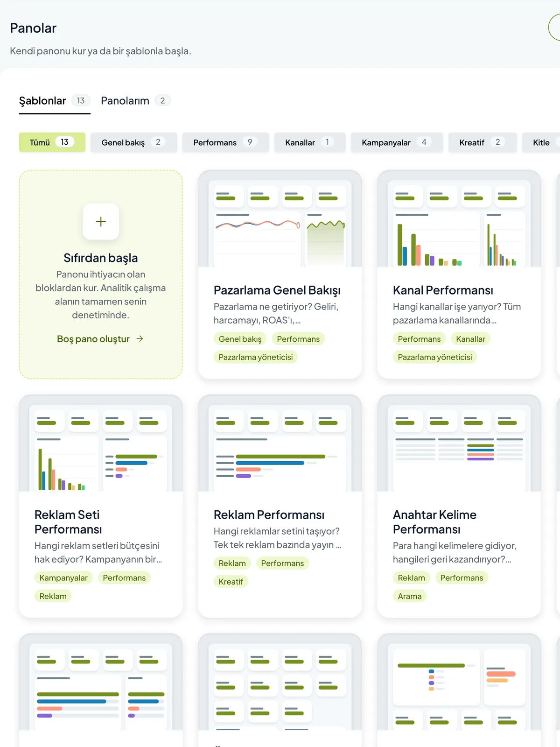Click Reklam tag on Reklam Performansı card
The height and width of the screenshot is (747, 560).
232,564
